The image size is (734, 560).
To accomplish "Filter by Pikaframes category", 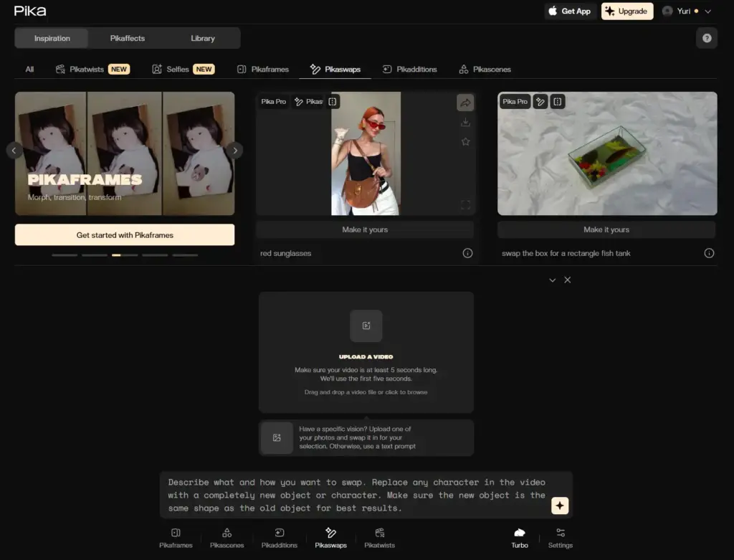I will [262, 70].
